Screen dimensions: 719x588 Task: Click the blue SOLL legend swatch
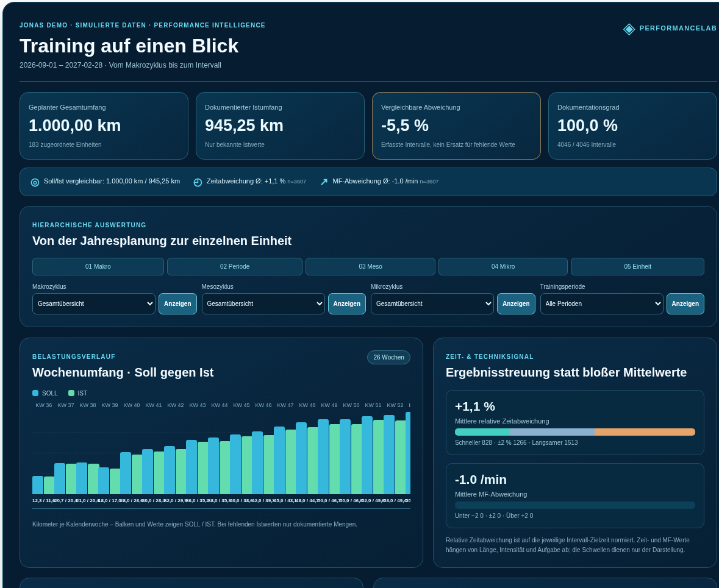[35, 393]
